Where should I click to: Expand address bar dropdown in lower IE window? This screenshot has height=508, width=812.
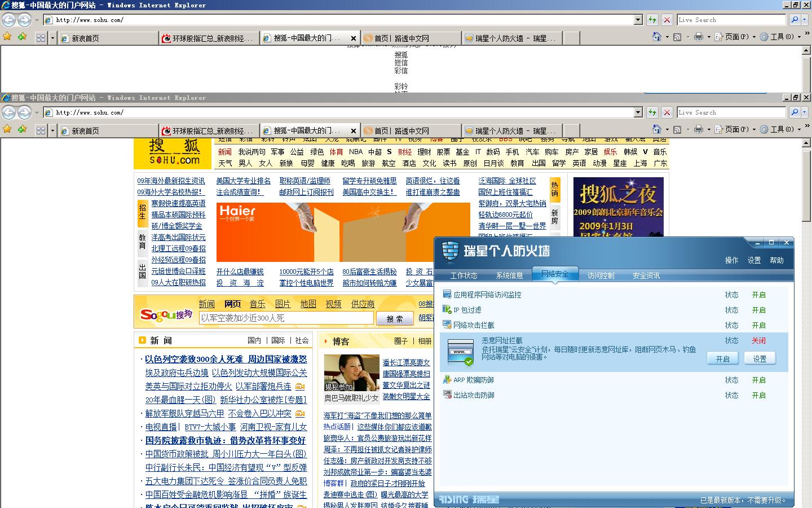(x=638, y=112)
